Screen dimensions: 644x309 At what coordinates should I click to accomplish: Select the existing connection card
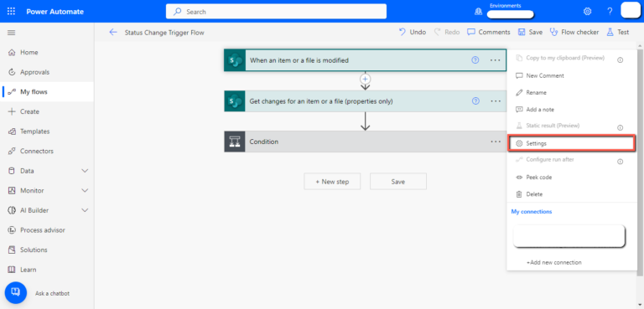(569, 236)
